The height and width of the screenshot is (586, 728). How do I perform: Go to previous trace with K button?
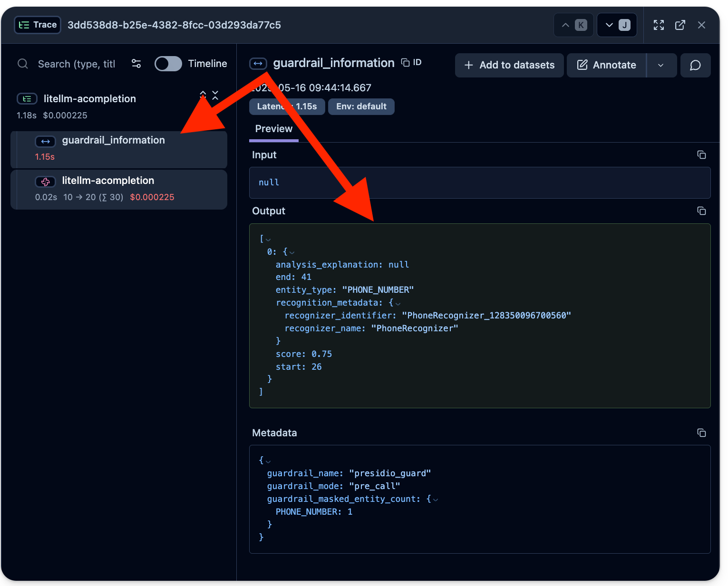pos(573,25)
